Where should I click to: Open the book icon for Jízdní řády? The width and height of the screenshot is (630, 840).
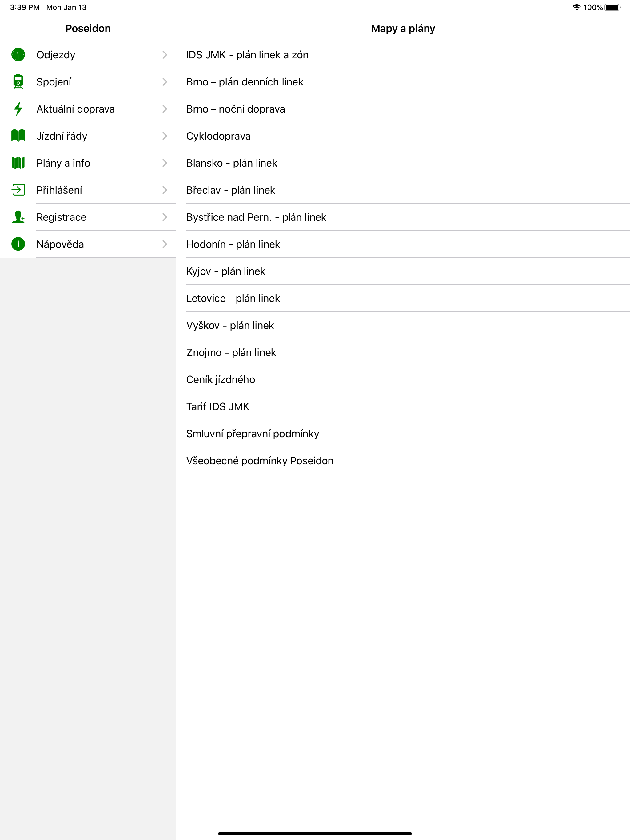click(x=18, y=136)
